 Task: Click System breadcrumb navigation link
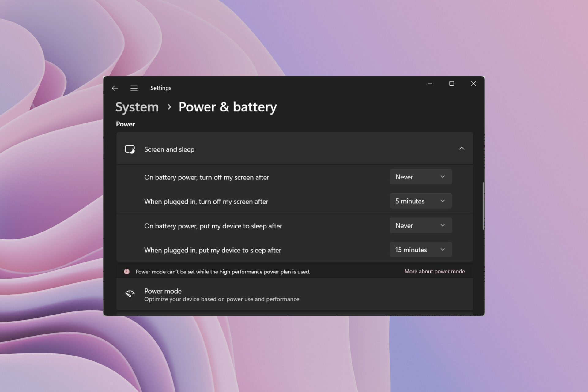(x=138, y=107)
